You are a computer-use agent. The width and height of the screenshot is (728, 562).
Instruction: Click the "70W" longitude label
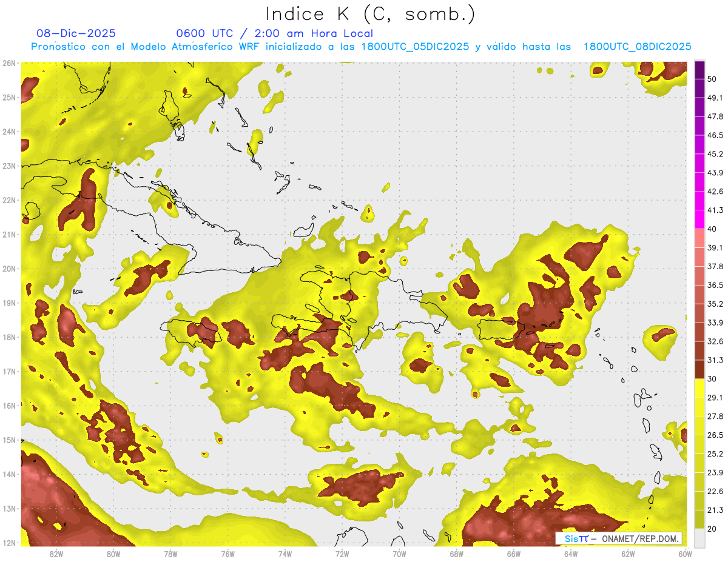(399, 554)
